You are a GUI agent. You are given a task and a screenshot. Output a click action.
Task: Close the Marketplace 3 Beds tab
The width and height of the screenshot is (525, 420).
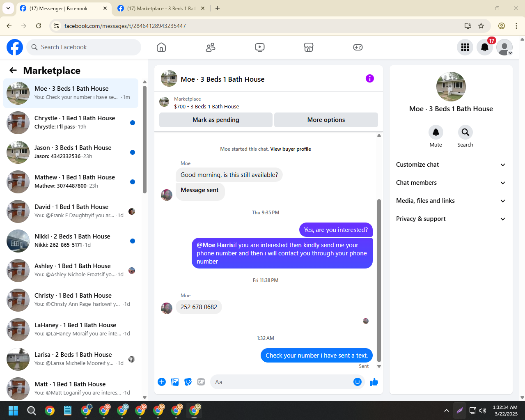coord(203,8)
